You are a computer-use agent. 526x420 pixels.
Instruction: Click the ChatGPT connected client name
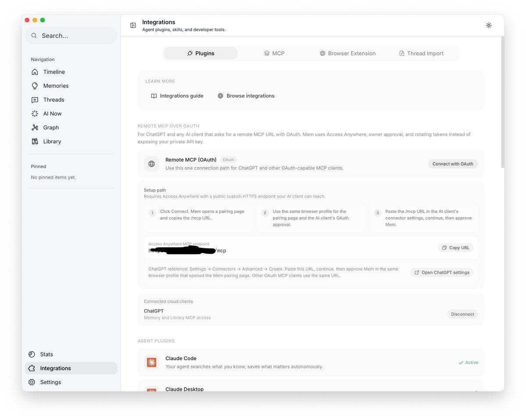click(154, 311)
